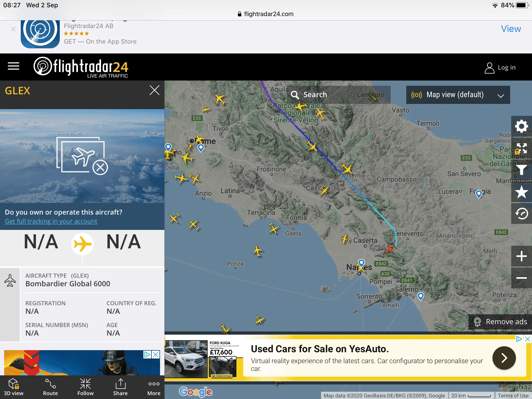532x399 pixels.
Task: Expand Map view (default) dropdown
Action: [x=458, y=95]
